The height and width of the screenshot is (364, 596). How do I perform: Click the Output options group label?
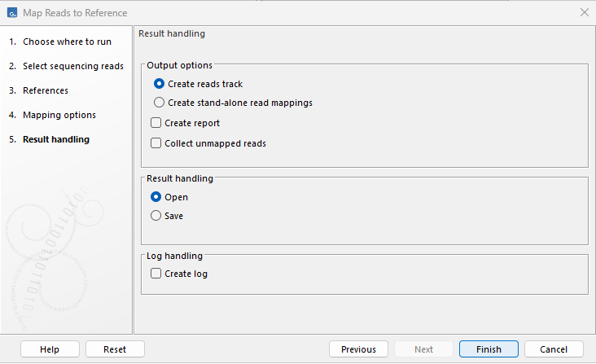click(x=179, y=65)
